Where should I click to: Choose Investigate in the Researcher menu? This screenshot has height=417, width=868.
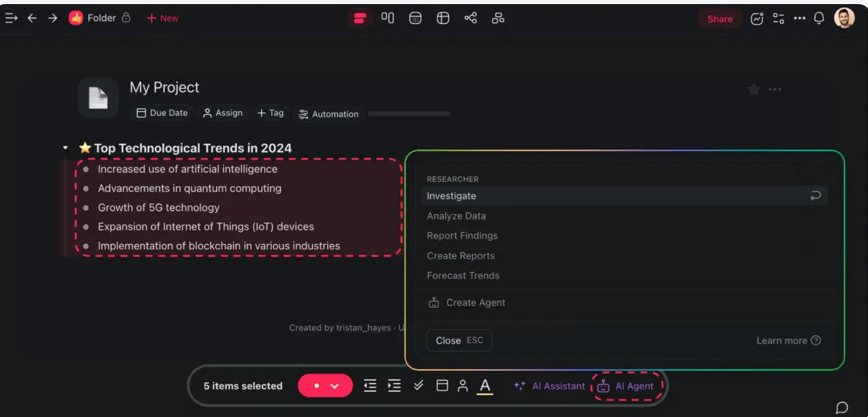(x=624, y=196)
